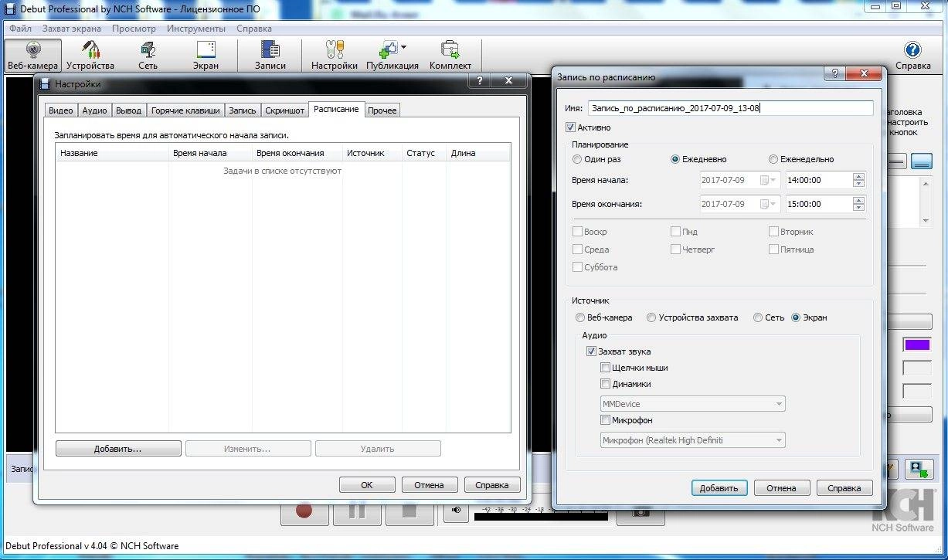Toggle the Активно checkbox
The image size is (948, 560).
(570, 127)
